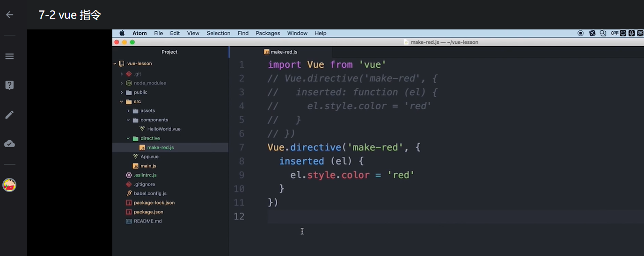644x256 pixels.
Task: Open the Edit menu
Action: click(175, 33)
